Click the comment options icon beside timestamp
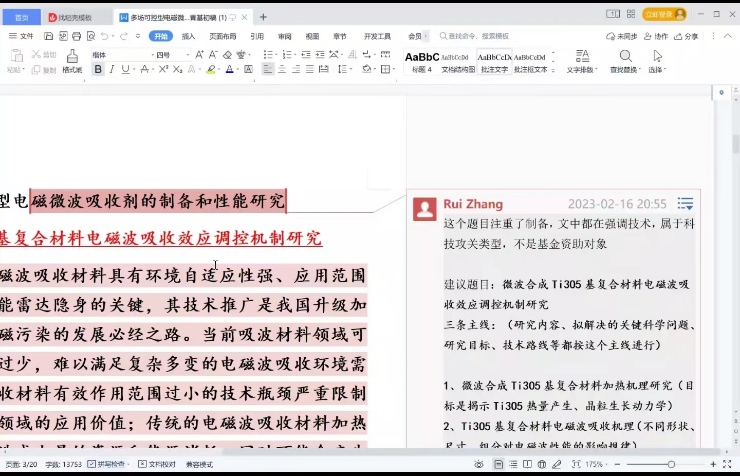740x476 pixels. [685, 204]
